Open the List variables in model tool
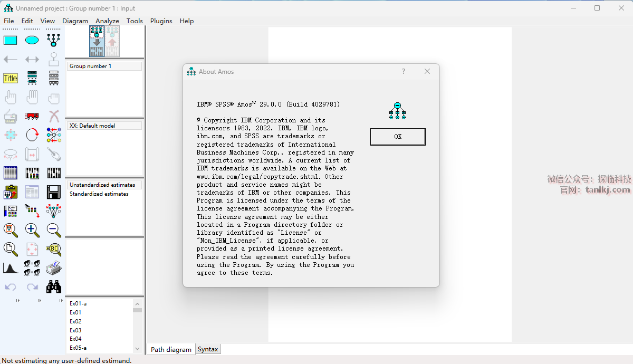Screen dimensions: 633x364 (x=32, y=78)
